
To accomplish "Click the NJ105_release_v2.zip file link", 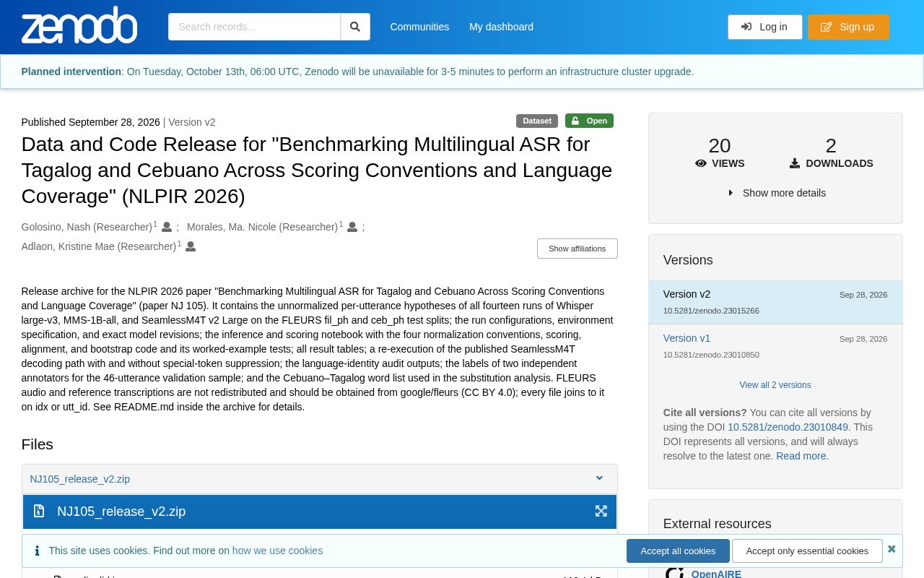I will click(80, 479).
